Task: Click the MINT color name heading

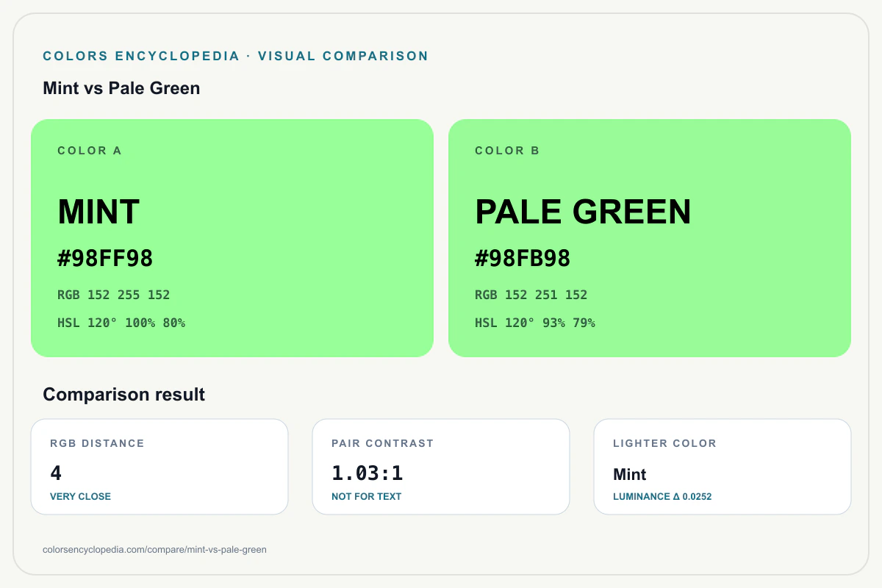Action: click(98, 212)
